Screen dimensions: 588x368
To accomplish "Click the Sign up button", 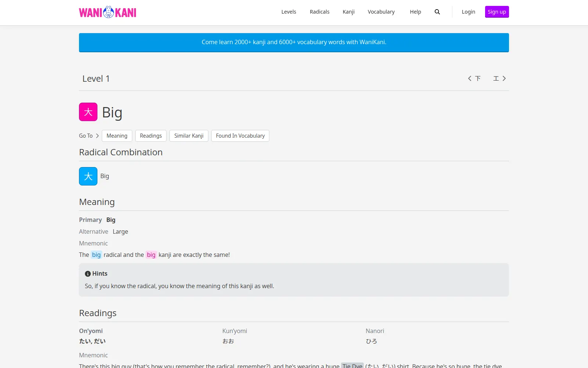I will 497,12.
